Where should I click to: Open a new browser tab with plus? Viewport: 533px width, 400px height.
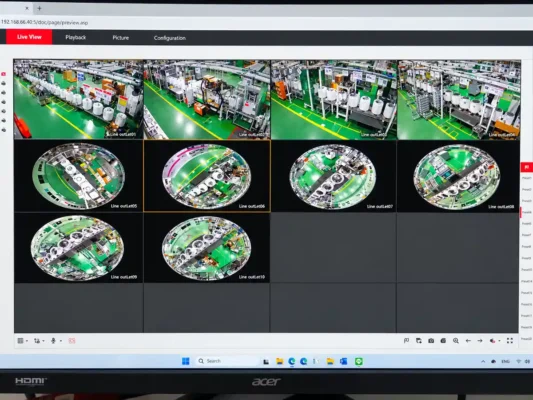coord(39,8)
